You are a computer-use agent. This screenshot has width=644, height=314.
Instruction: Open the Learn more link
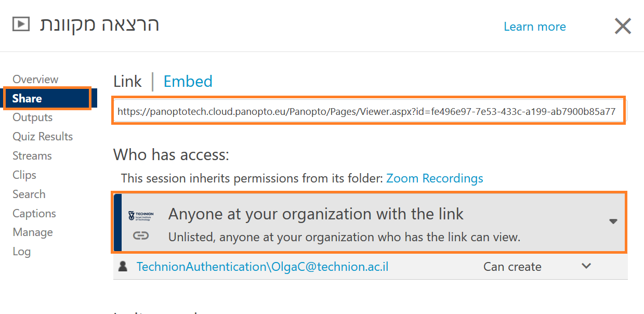tap(534, 27)
